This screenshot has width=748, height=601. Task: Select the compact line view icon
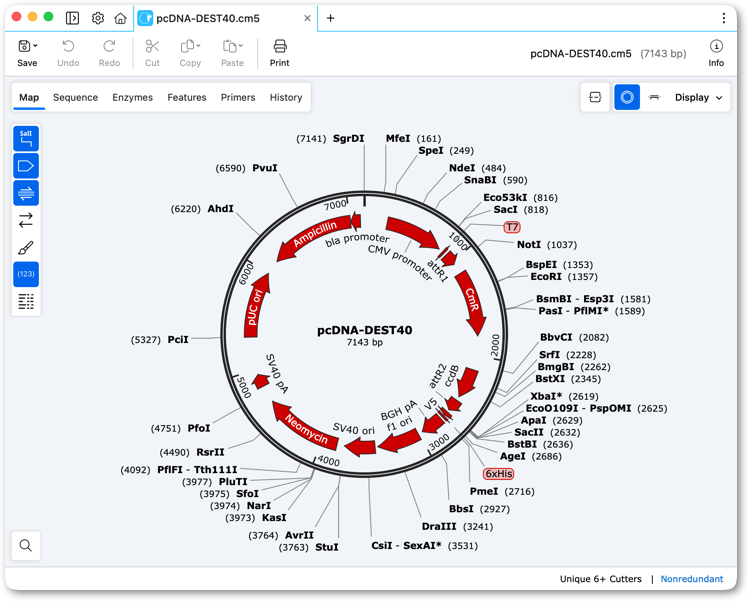pyautogui.click(x=654, y=97)
